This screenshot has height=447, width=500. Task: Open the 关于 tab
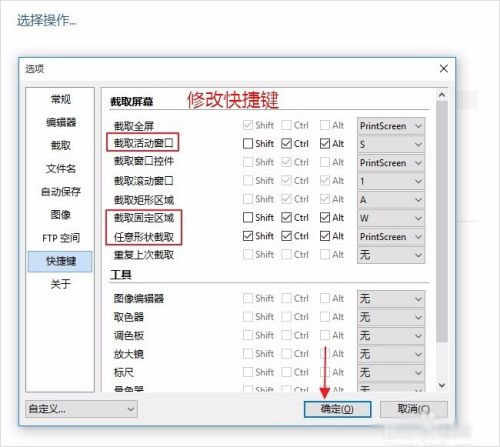pyautogui.click(x=60, y=284)
